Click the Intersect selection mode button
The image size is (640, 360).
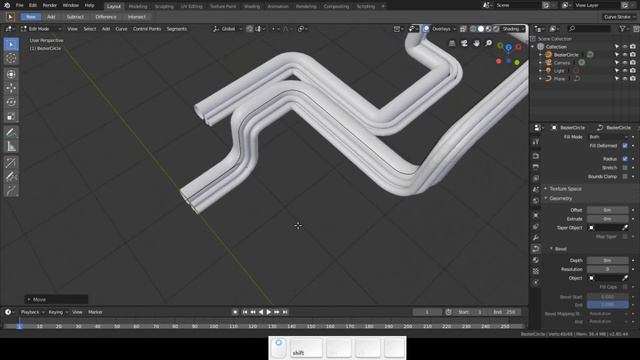tap(136, 17)
